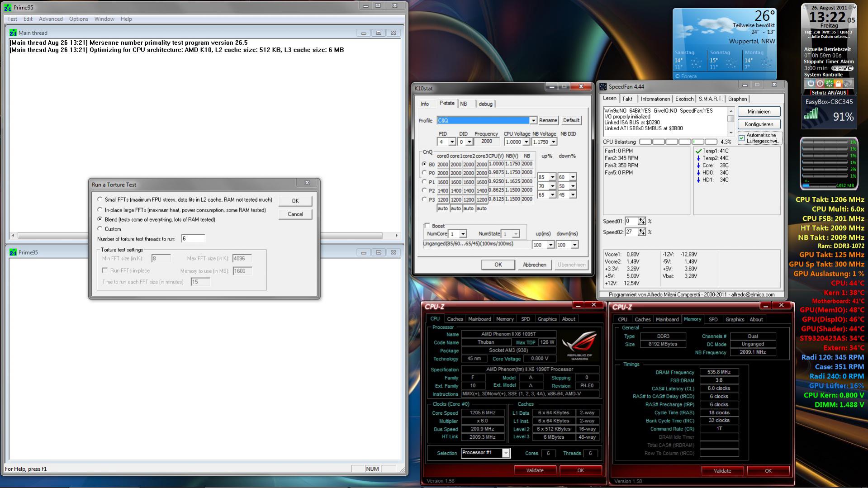Click the blue arrow next to Temp2
This screenshot has width=868, height=488.
698,158
